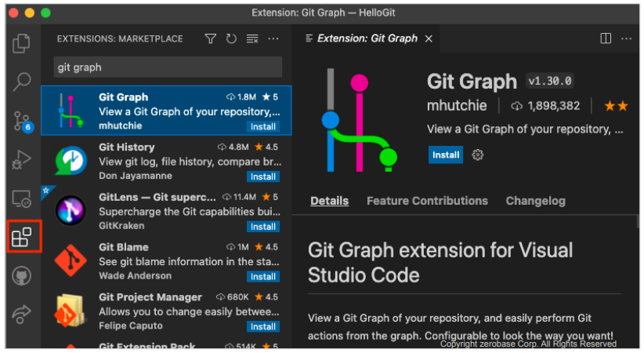
Task: Click the details page vertical scrollbar
Action: click(x=638, y=221)
